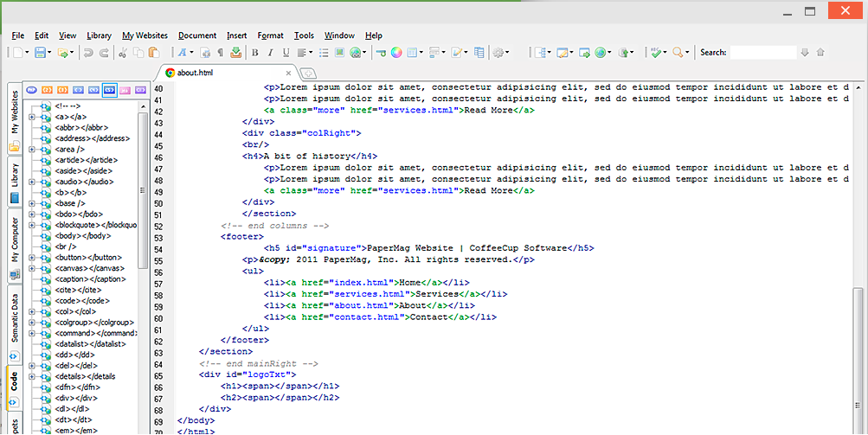Screen dimensions: 868x435
Task: Expand the <colgroup></colgroup> tag node
Action: click(32, 322)
